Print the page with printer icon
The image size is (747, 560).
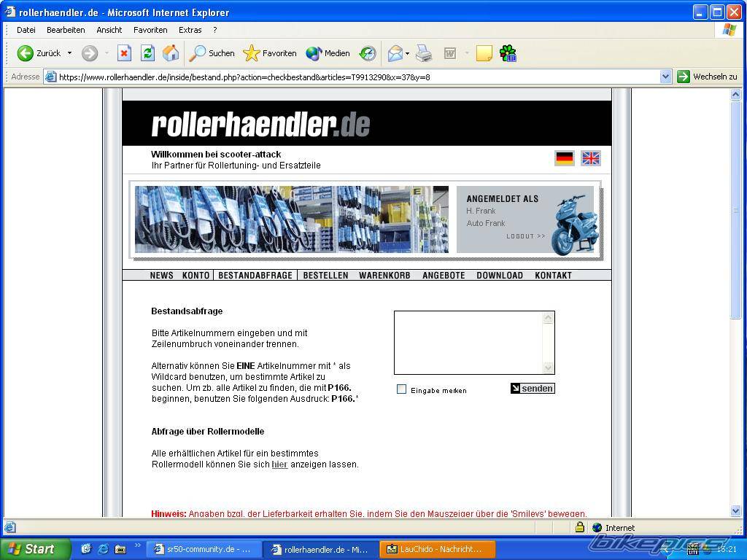pyautogui.click(x=424, y=53)
